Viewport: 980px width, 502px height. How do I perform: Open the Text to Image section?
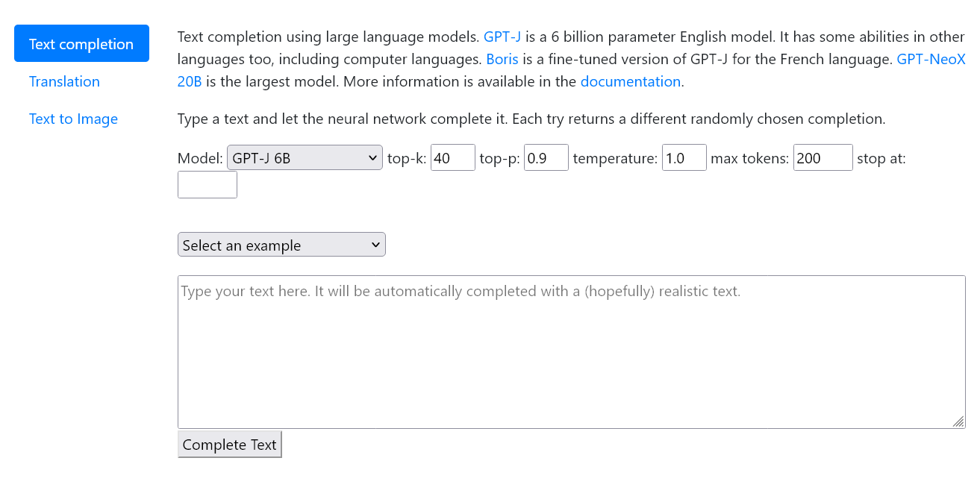click(x=73, y=119)
